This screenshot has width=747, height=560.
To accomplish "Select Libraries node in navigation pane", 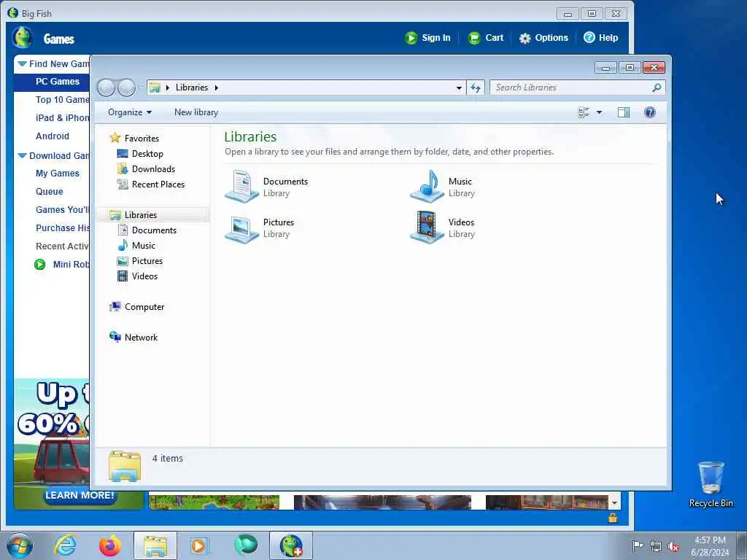I will [x=141, y=215].
